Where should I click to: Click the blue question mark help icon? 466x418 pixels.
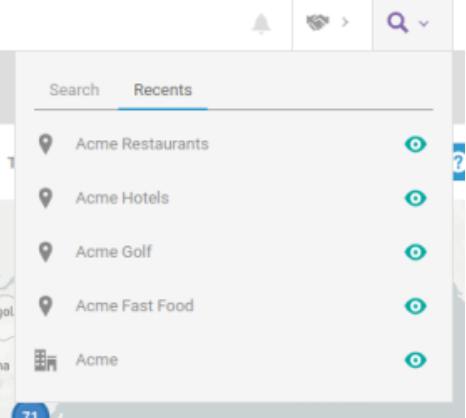(459, 162)
